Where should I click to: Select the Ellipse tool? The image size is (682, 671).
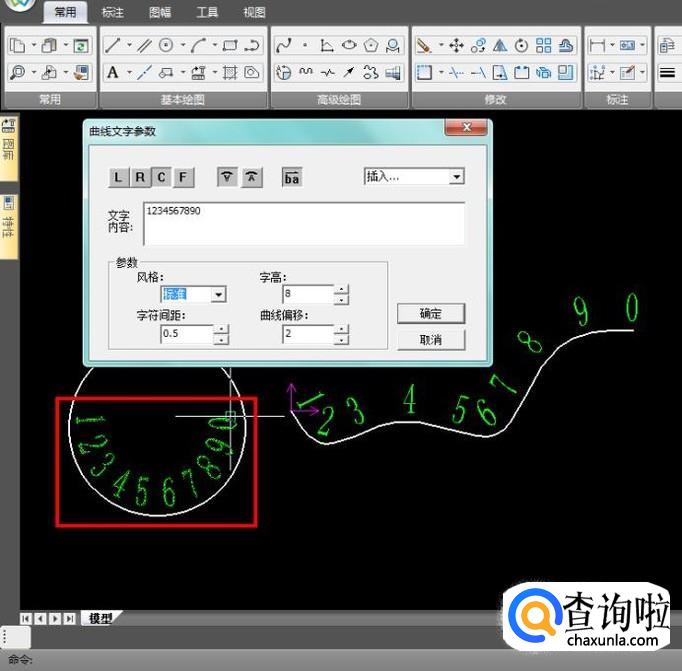pos(349,45)
